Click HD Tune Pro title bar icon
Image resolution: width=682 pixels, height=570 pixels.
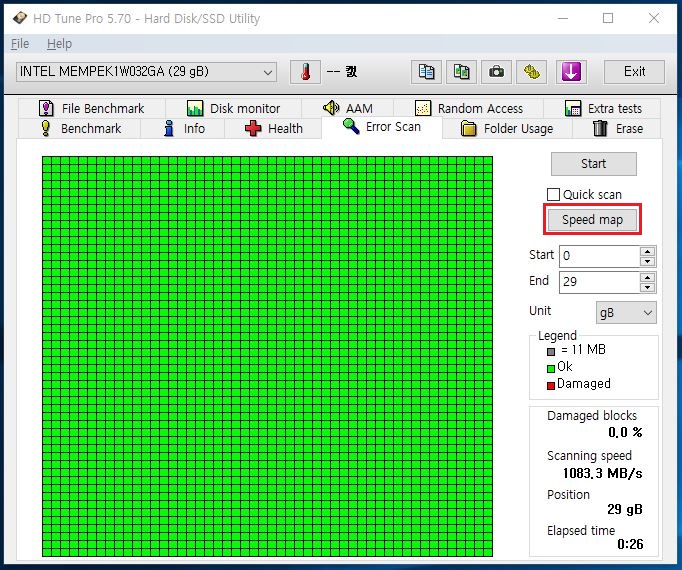tap(20, 18)
